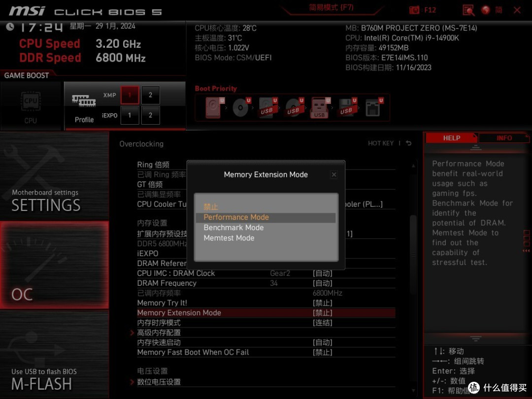Open the SETTINGS motherboard section

54,176
